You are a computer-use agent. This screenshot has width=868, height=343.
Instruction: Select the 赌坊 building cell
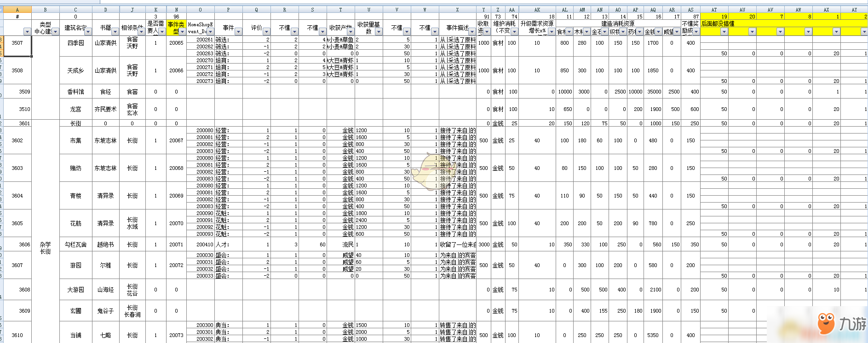pos(76,168)
